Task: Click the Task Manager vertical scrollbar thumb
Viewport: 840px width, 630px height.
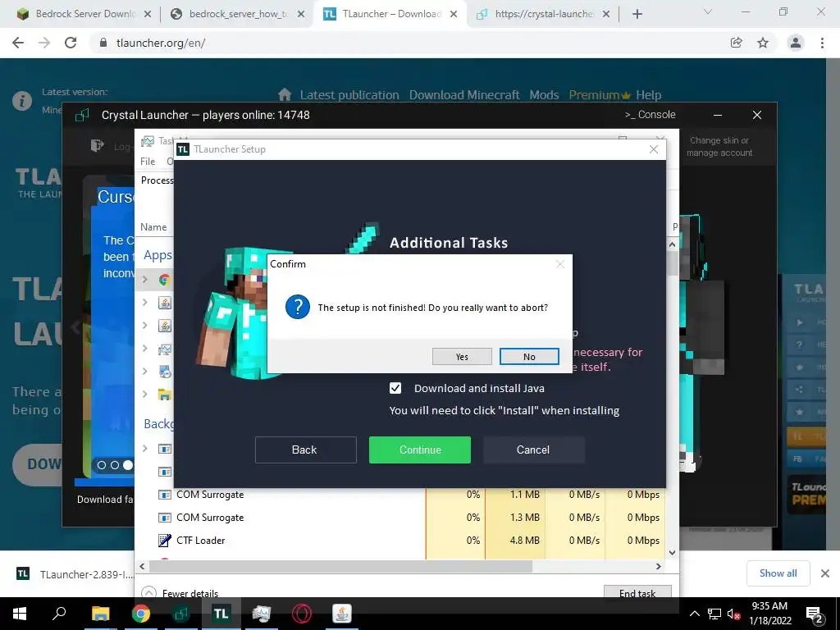Action: point(673,263)
